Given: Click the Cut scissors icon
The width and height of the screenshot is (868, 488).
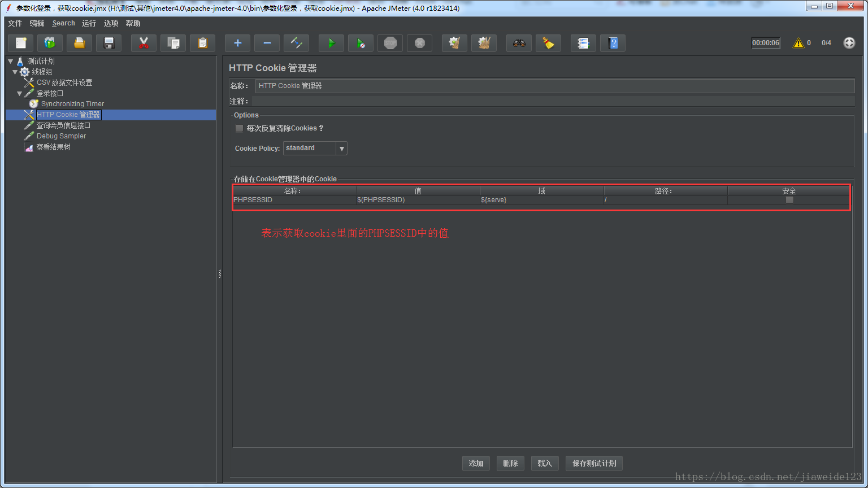Looking at the screenshot, I should 144,43.
